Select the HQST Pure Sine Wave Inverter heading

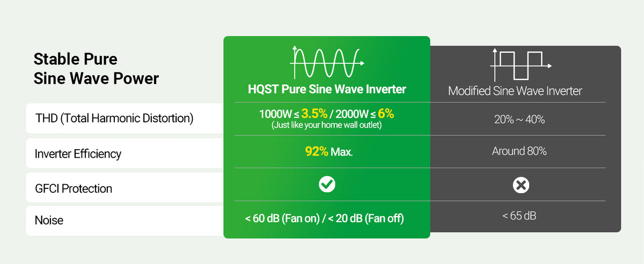coord(327,89)
